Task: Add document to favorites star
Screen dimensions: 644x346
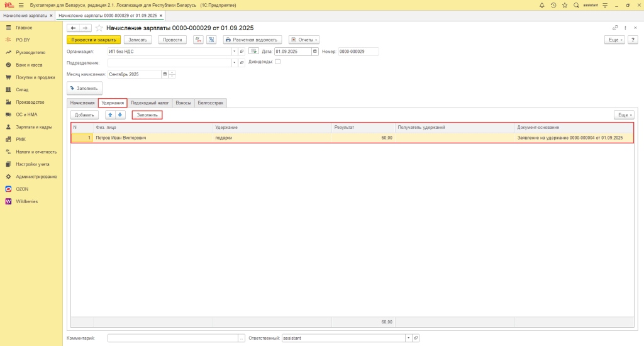Action: (100, 28)
